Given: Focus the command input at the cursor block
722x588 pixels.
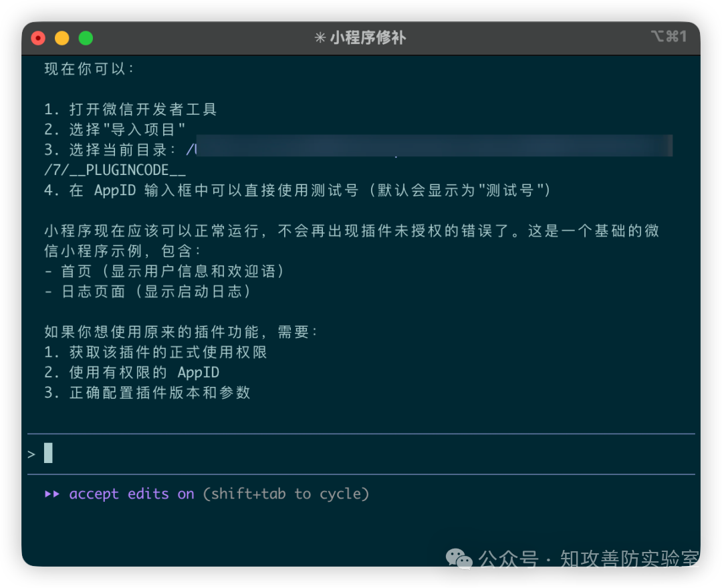Looking at the screenshot, I should pyautogui.click(x=48, y=453).
